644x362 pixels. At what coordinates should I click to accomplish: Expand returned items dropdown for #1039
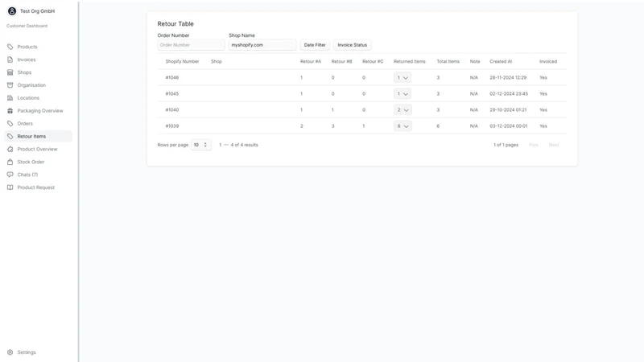tap(402, 126)
